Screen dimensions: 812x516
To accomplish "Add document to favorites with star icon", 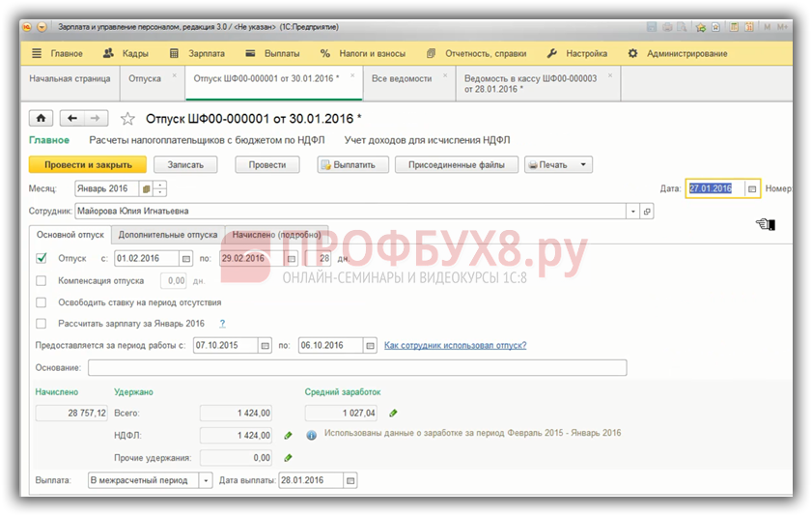I will pos(127,119).
